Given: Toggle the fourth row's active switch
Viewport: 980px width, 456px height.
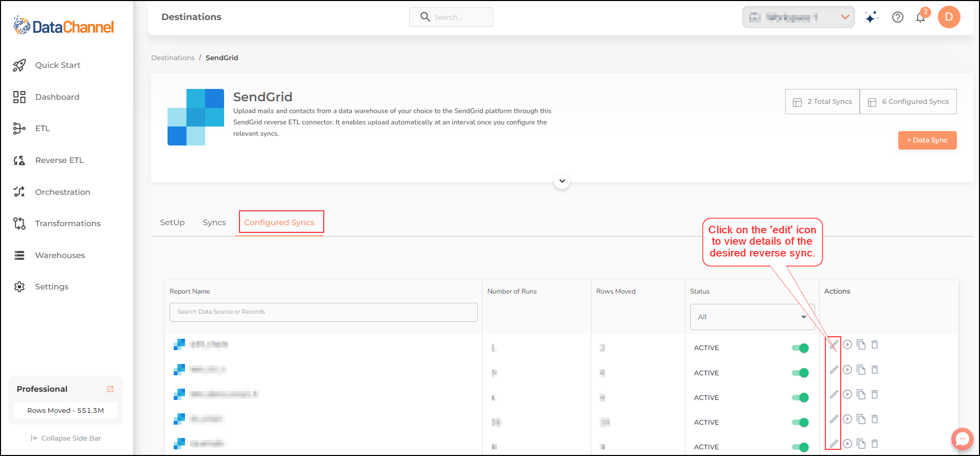Looking at the screenshot, I should click(x=800, y=422).
